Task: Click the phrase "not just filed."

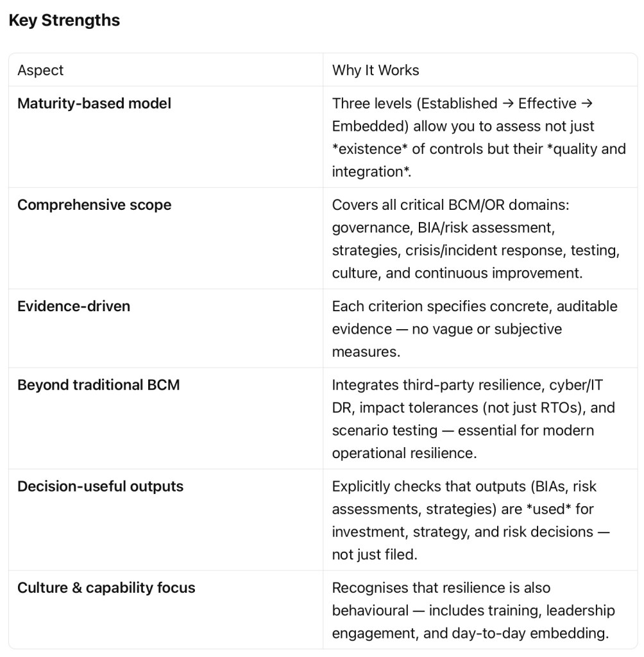Action: pos(375,555)
